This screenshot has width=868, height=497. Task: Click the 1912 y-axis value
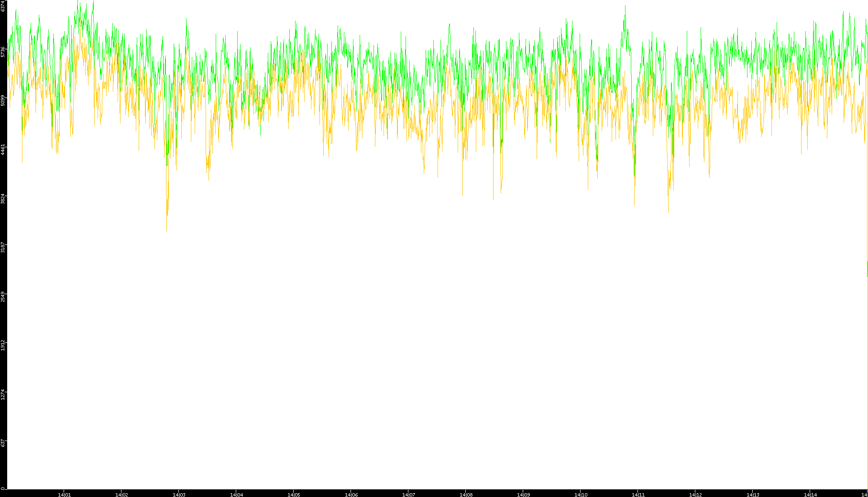point(3,345)
